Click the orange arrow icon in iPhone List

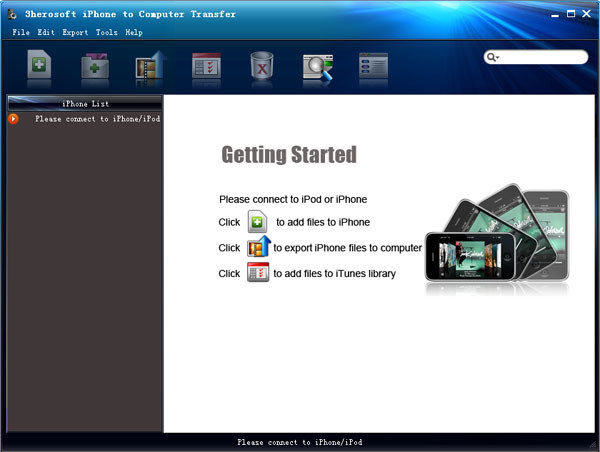coord(13,119)
